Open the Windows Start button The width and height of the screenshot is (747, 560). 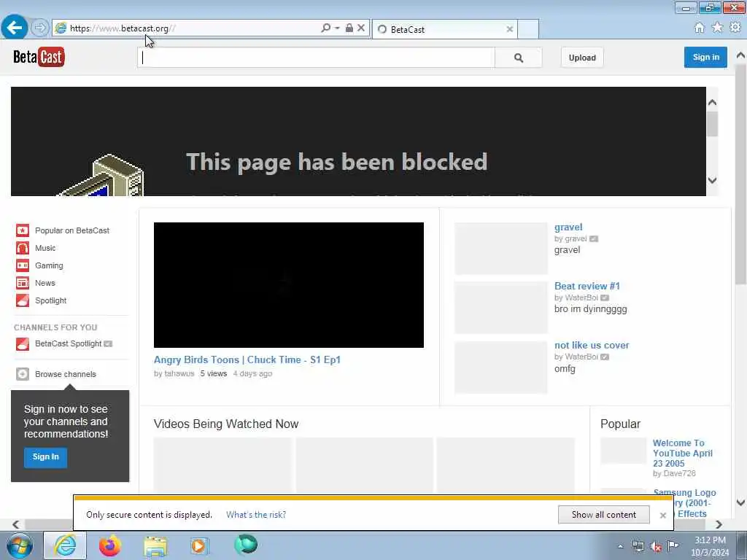(x=19, y=546)
